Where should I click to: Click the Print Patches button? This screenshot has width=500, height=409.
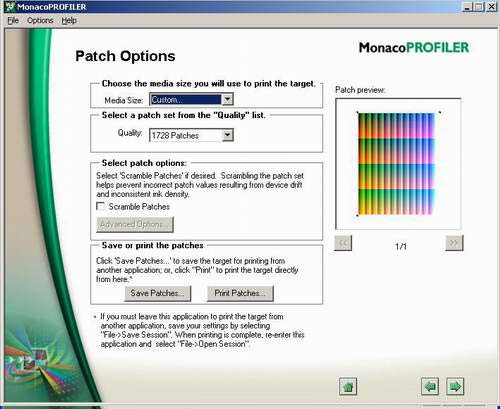point(240,293)
